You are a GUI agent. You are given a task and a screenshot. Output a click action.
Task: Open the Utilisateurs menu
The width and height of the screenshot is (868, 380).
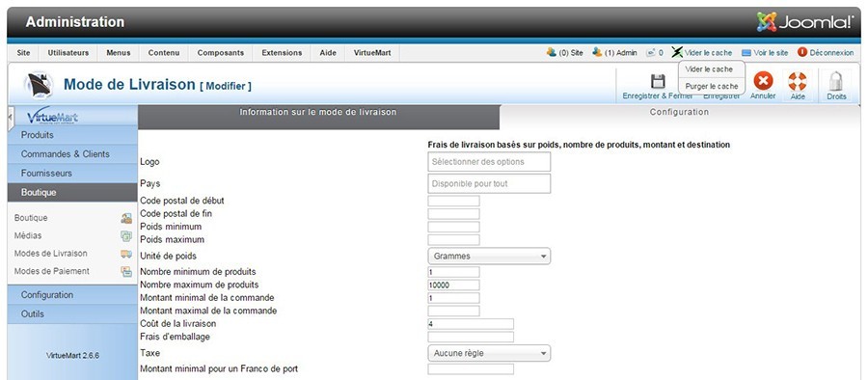pos(68,53)
